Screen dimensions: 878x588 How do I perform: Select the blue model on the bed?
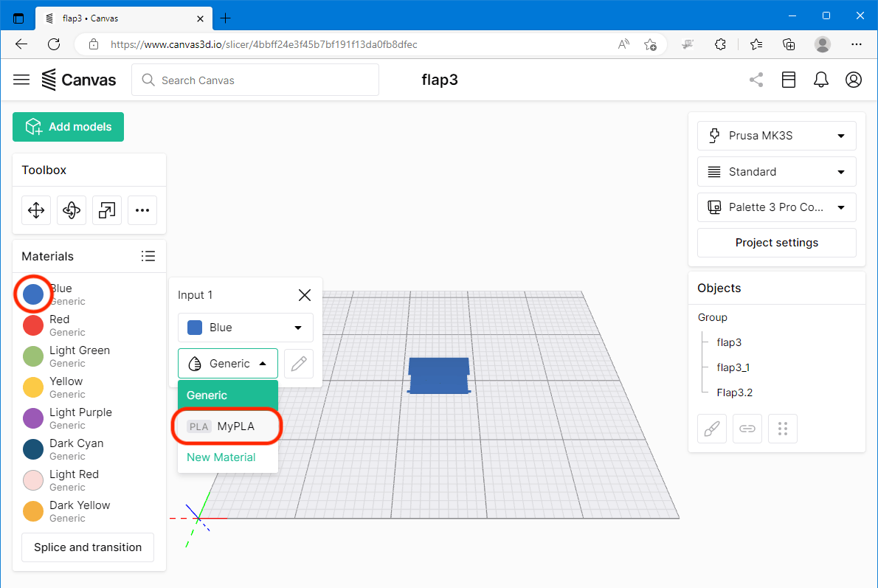tap(439, 376)
